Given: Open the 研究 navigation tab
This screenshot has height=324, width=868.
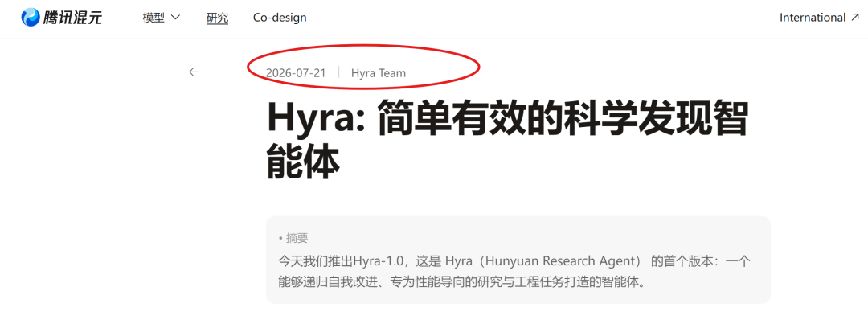Looking at the screenshot, I should pos(217,18).
